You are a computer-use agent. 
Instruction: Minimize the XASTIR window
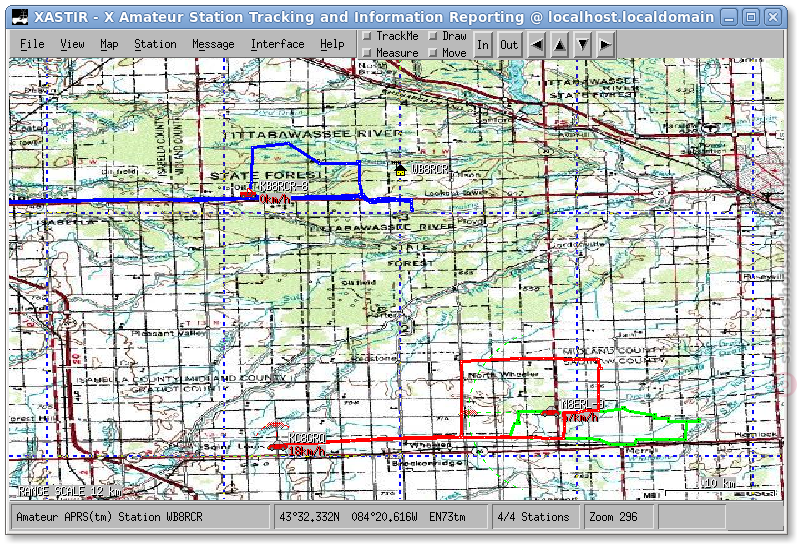pos(729,17)
